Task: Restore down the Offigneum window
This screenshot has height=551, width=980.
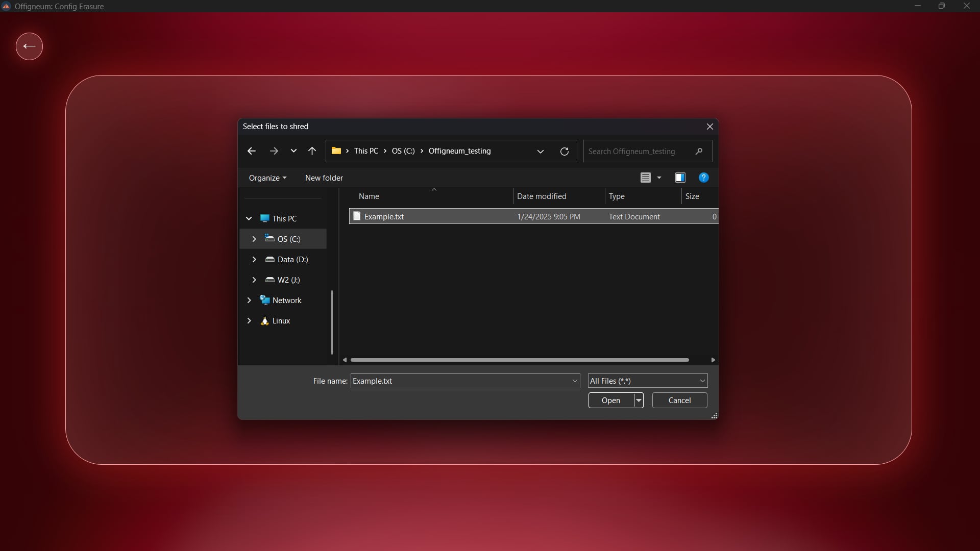Action: tap(942, 6)
